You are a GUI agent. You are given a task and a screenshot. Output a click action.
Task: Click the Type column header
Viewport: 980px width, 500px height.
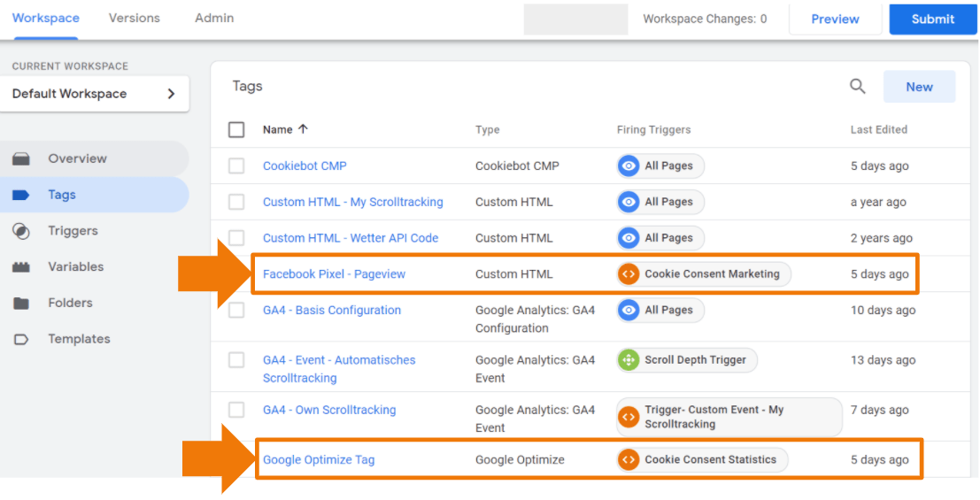tap(487, 130)
